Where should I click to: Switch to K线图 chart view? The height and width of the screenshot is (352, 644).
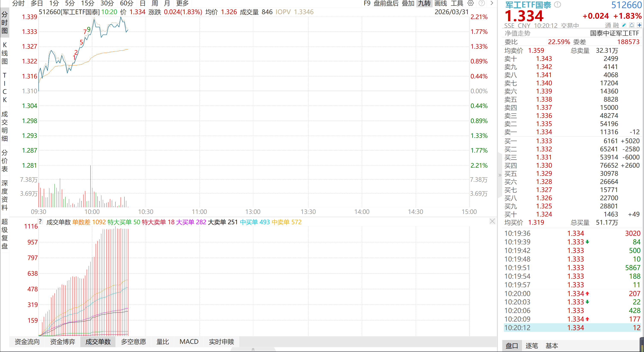(x=4, y=53)
